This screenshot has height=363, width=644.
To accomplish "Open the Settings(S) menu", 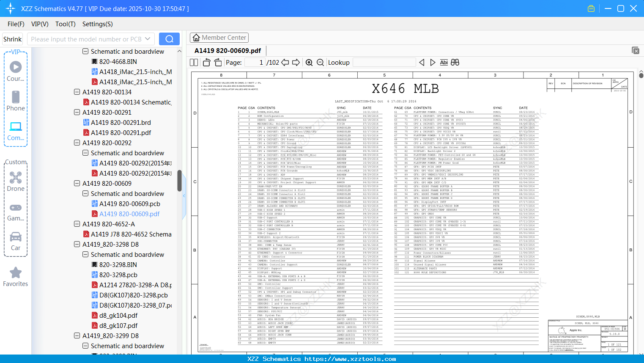I will pyautogui.click(x=97, y=24).
